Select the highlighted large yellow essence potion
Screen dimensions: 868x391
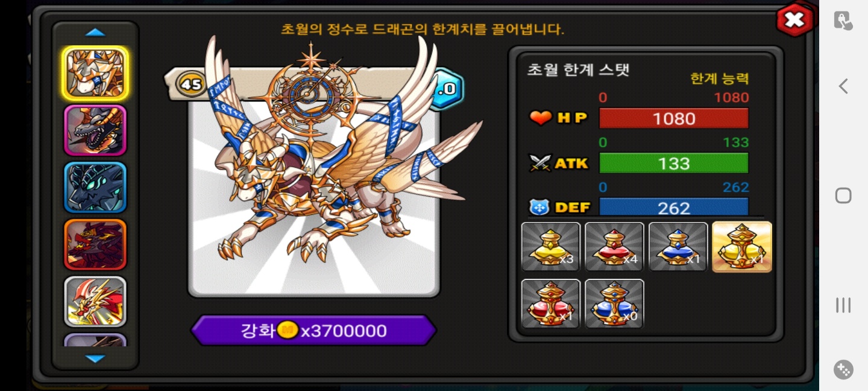tap(742, 247)
